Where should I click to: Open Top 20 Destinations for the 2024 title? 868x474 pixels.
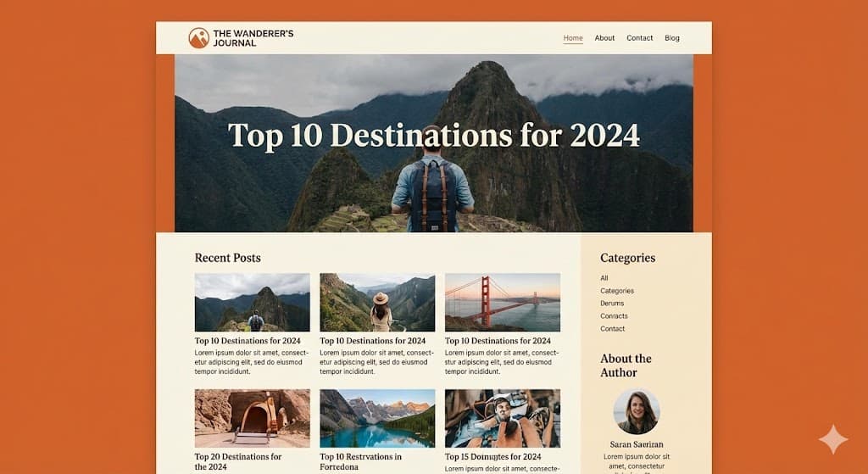coord(238,462)
